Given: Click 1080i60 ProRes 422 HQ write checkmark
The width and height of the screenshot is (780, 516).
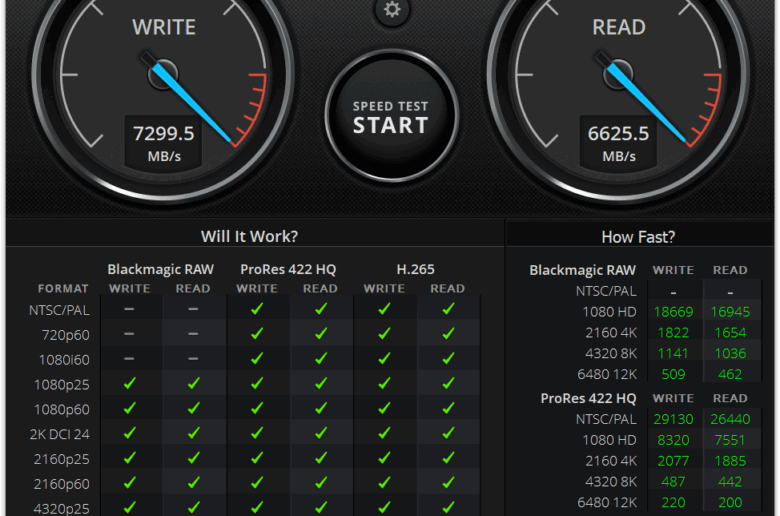Looking at the screenshot, I should (x=257, y=358).
